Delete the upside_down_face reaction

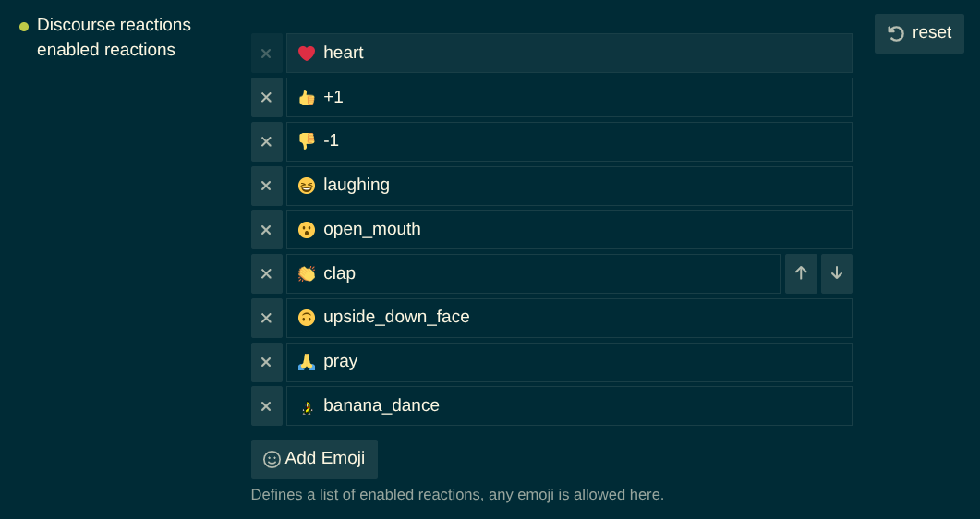(x=267, y=319)
